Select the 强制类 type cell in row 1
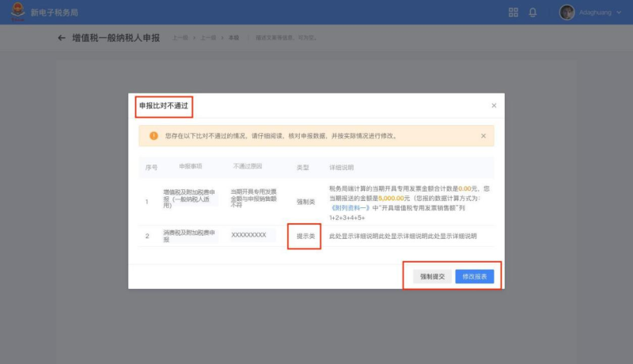The height and width of the screenshot is (364, 633). 305,202
